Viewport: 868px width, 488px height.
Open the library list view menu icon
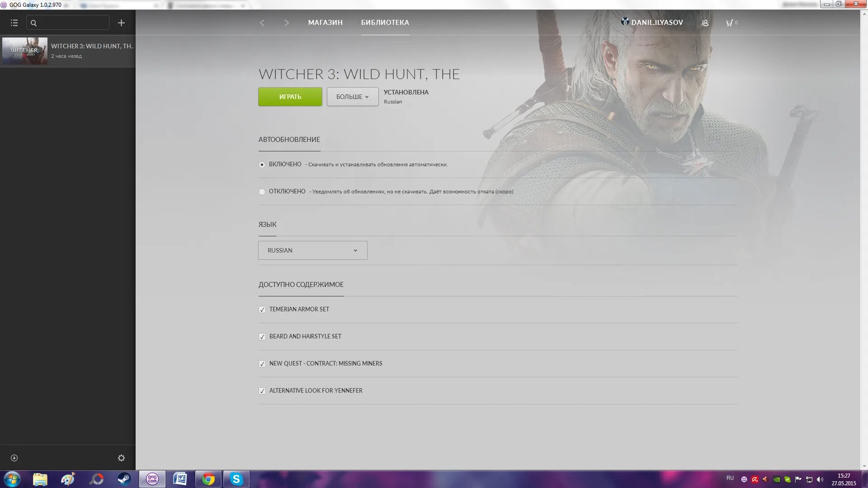tap(14, 23)
